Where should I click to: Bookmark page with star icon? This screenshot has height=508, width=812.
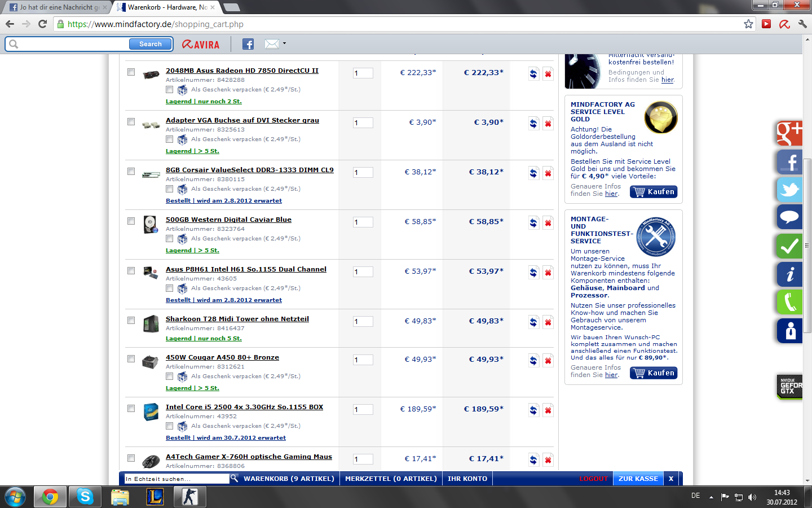point(748,24)
